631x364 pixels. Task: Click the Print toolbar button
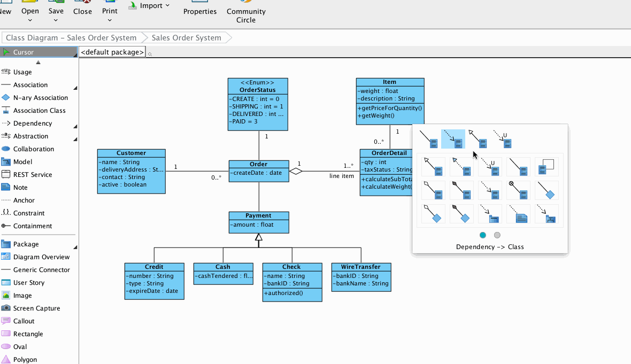click(x=110, y=8)
